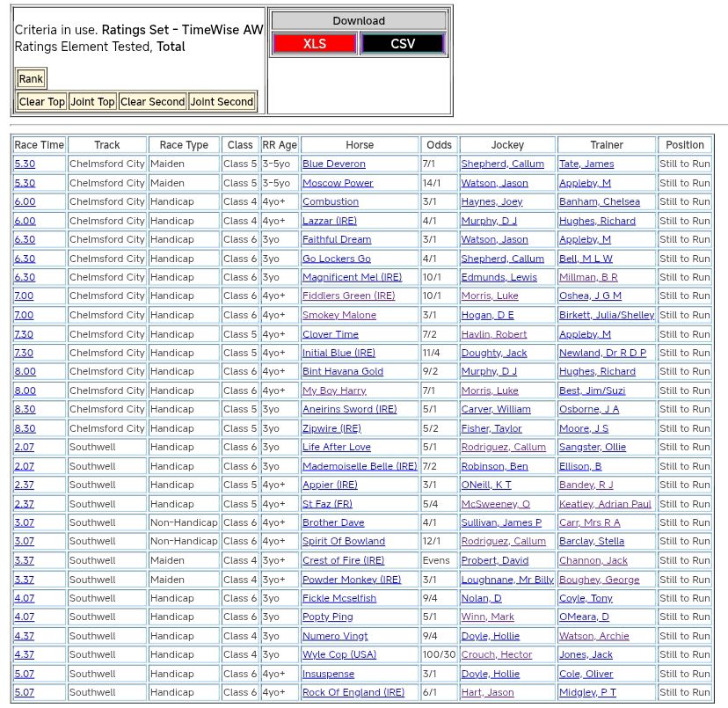Screen dimensions: 728x708
Task: Open horse link Rock Of England (IRE)
Action: pos(353,692)
